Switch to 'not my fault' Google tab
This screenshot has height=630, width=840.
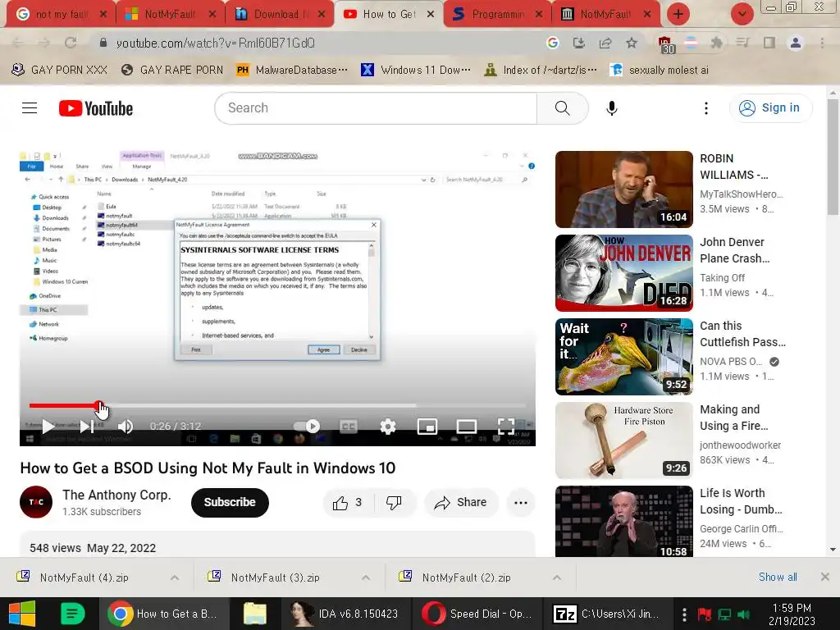coord(60,15)
